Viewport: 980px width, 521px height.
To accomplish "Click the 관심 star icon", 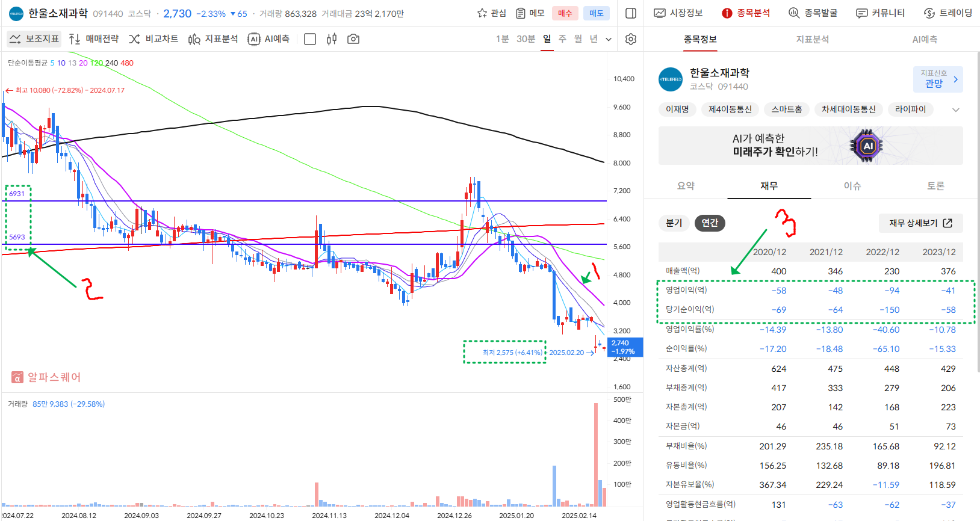I will click(x=482, y=13).
